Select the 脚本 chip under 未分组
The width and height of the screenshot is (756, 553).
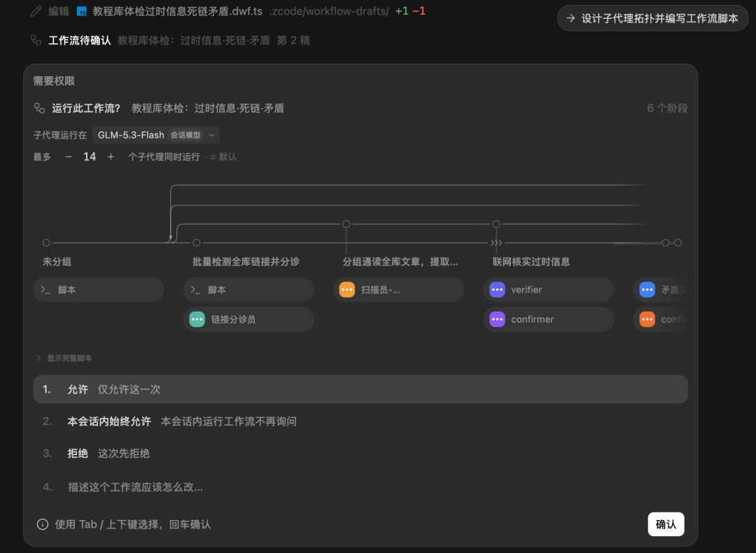99,289
